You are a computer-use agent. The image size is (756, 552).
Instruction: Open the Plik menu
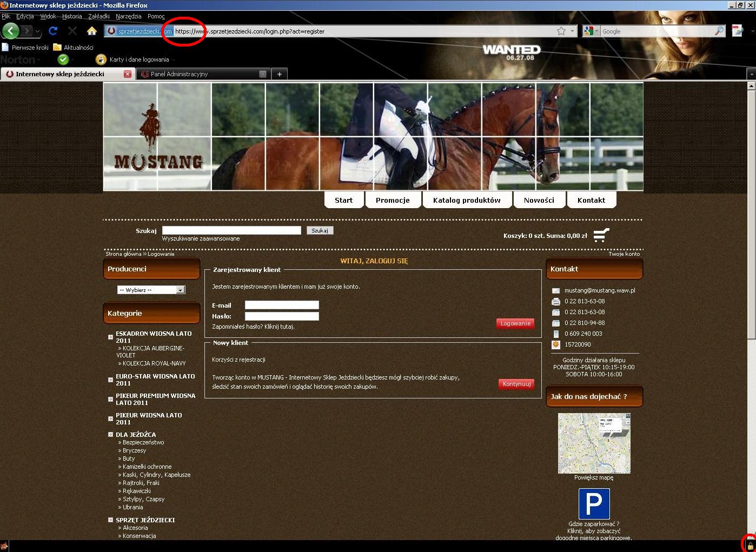[6, 16]
